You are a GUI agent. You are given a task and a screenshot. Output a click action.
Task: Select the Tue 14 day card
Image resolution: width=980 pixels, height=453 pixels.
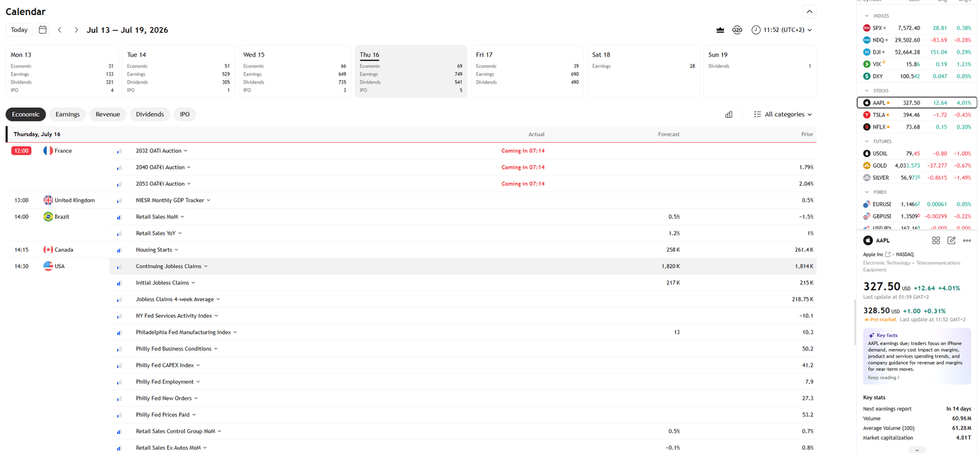click(x=178, y=71)
